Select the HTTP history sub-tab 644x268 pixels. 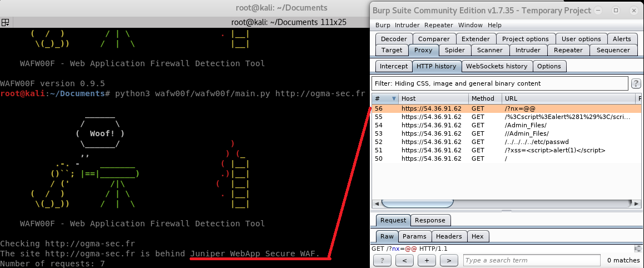tap(436, 66)
